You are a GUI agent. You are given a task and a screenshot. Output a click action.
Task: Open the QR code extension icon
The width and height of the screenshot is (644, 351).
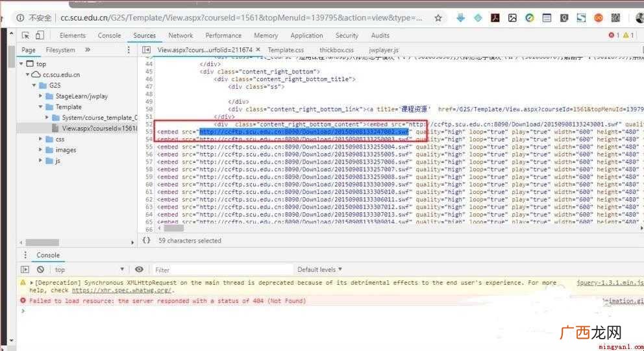615,18
